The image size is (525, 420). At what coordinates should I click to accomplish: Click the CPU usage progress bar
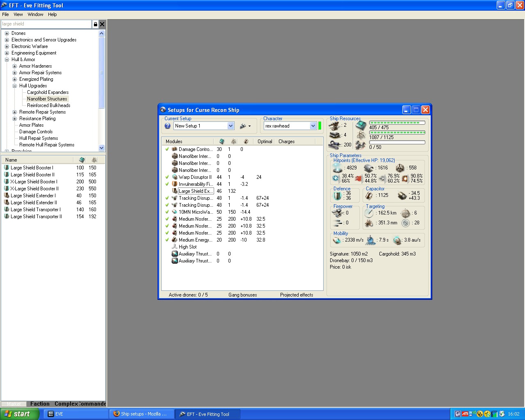[x=397, y=123]
